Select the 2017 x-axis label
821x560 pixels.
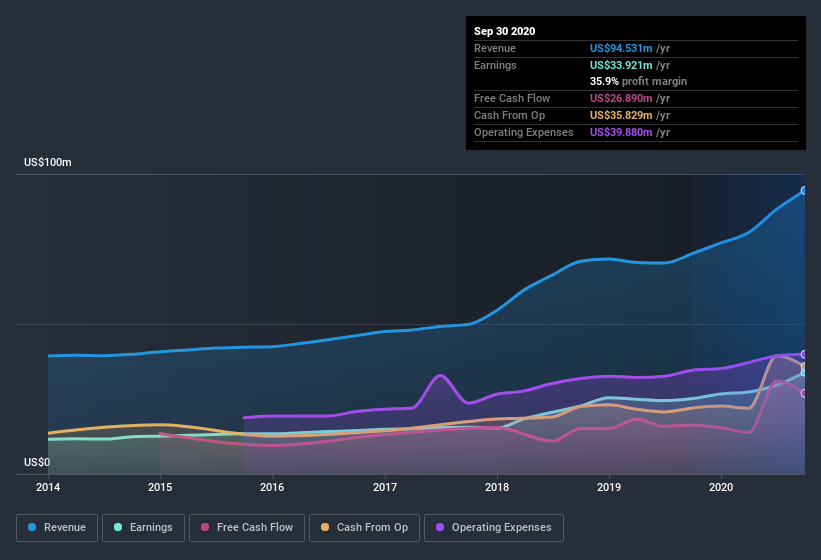click(385, 487)
